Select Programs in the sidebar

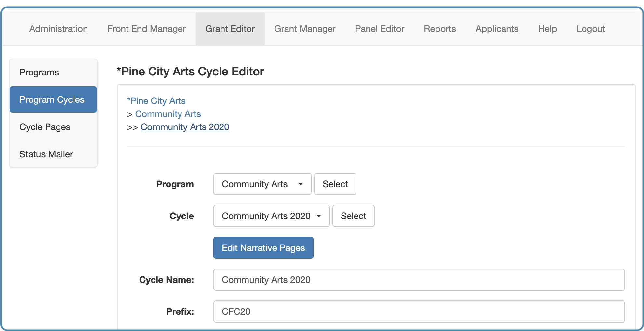tap(53, 72)
